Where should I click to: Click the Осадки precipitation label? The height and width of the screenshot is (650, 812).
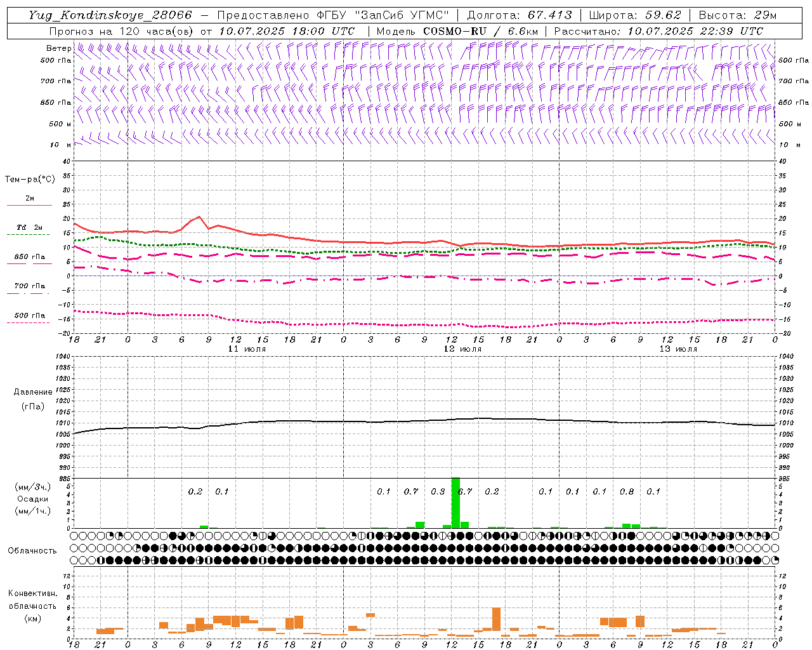[x=33, y=499]
